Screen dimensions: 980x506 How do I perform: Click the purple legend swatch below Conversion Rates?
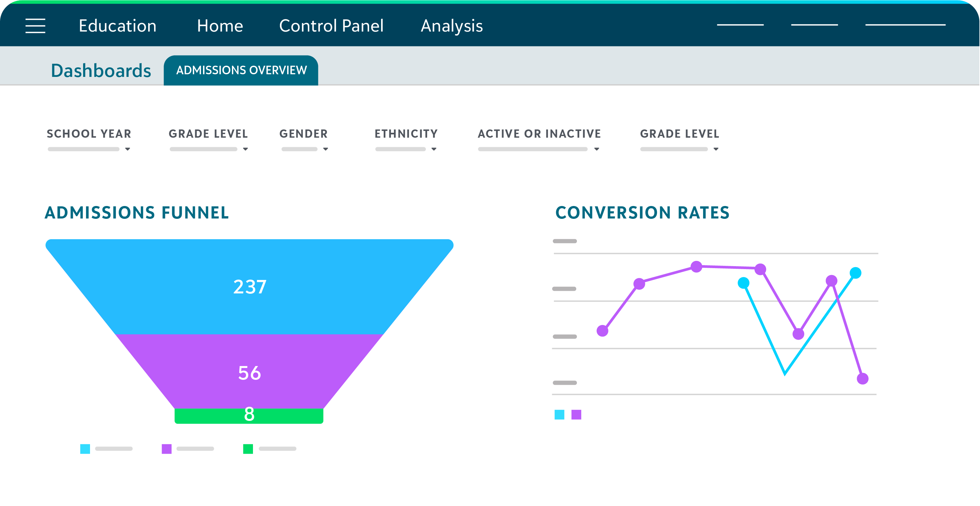576,415
